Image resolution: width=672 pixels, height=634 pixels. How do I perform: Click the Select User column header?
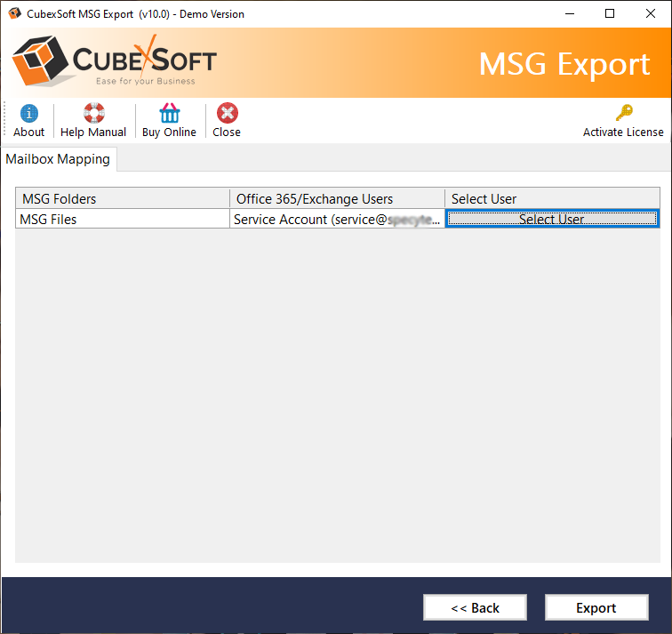[552, 198]
